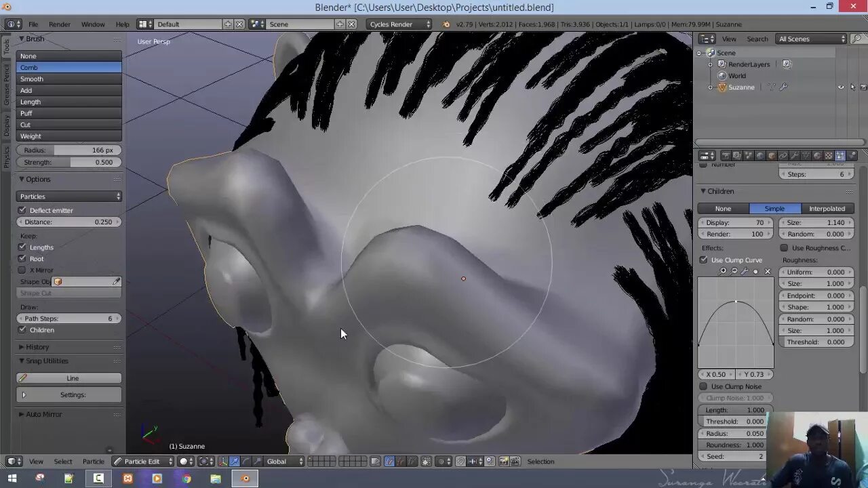Disable Use Clump Curve checkbox
868x488 pixels.
click(x=704, y=260)
